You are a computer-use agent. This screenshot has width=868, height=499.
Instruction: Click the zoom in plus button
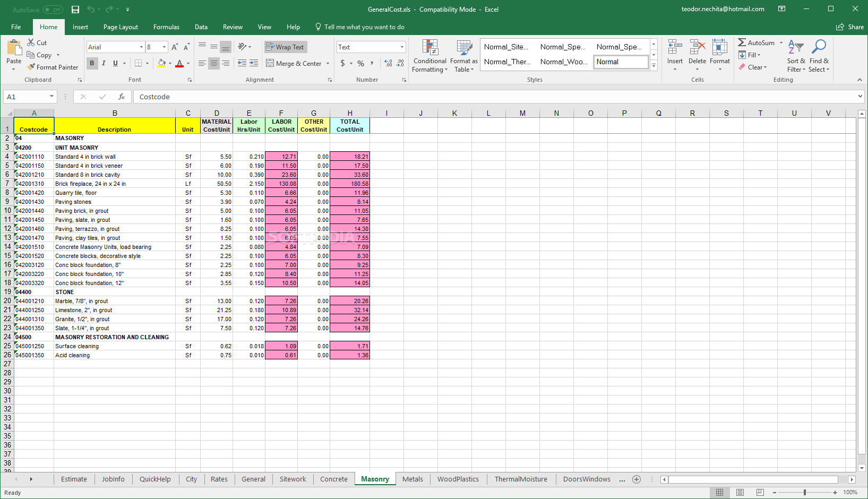point(835,493)
